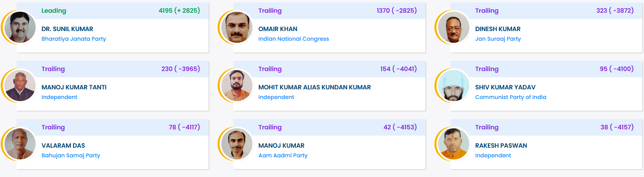
Task: Click the Aam Aadmi Party link
Action: point(283,156)
